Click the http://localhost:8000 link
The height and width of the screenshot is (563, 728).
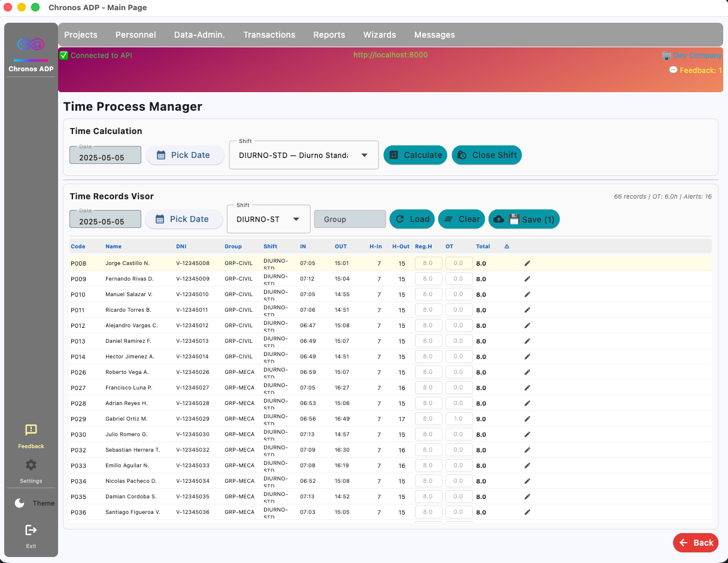[x=390, y=54]
